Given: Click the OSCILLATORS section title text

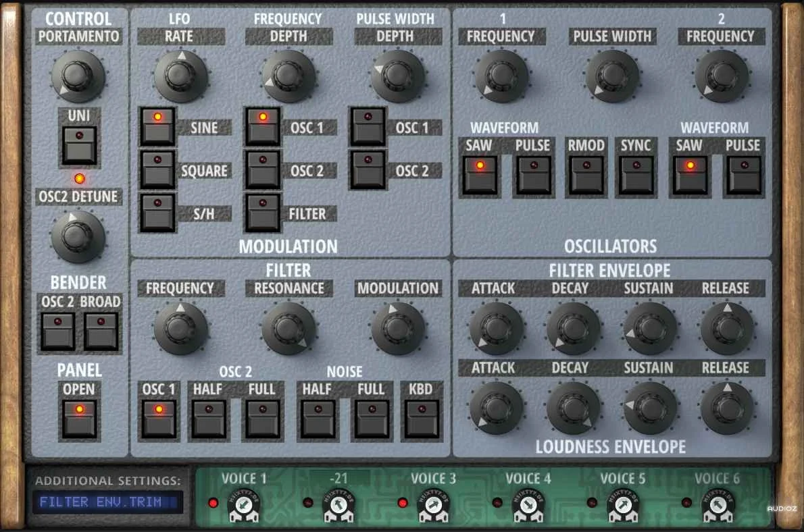Looking at the screenshot, I should click(x=611, y=246).
